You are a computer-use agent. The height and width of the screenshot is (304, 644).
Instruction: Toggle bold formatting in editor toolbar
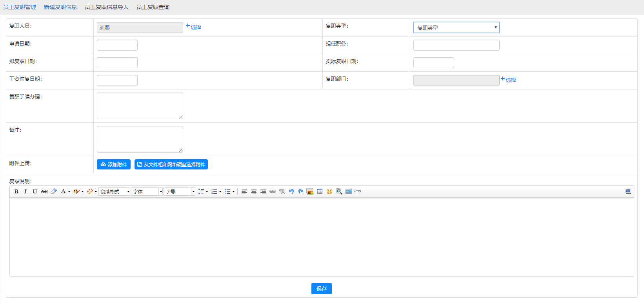(16, 191)
